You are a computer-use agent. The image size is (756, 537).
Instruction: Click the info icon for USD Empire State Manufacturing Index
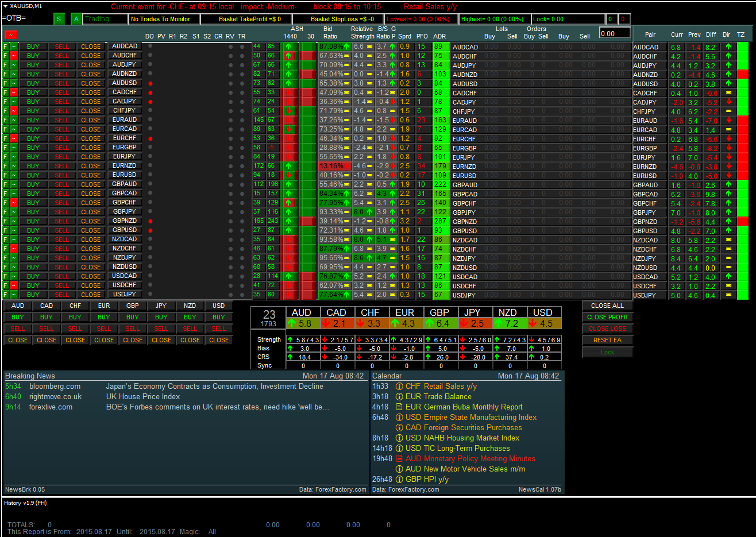399,418
